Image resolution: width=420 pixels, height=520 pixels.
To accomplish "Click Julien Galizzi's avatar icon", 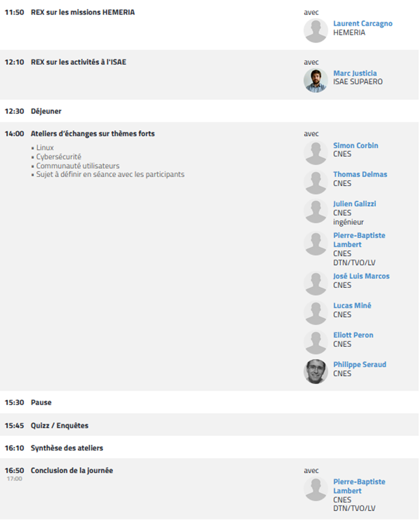I will 315,211.
